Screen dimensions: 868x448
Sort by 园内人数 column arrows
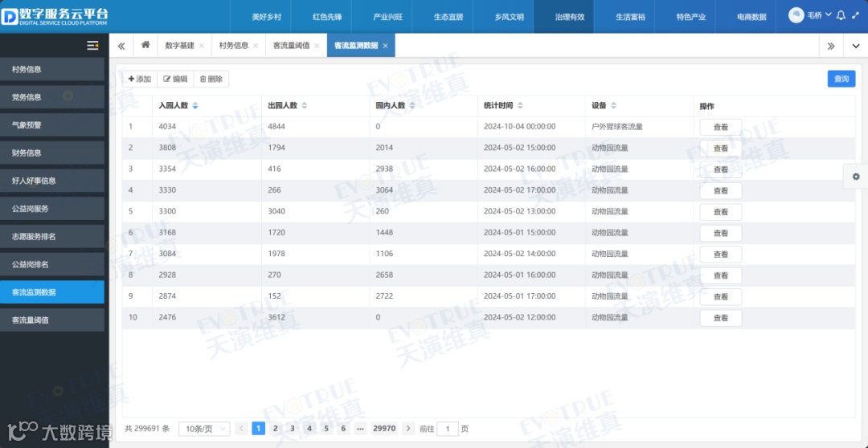pos(411,106)
